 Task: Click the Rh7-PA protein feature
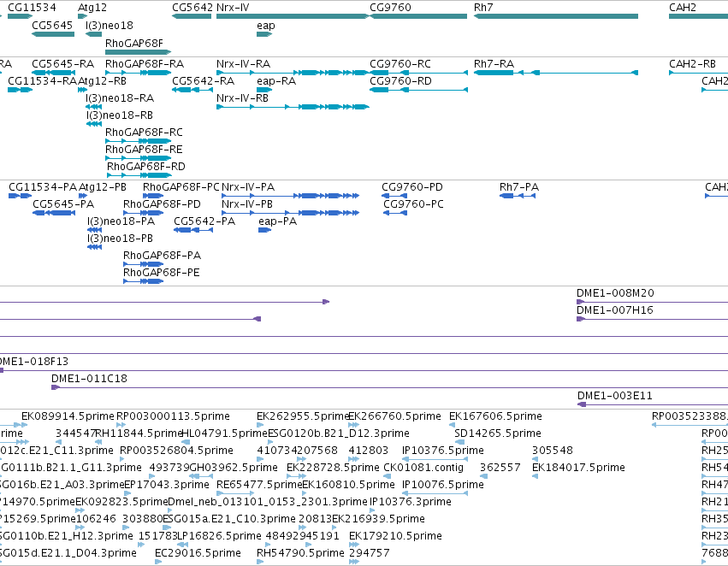[x=518, y=196]
